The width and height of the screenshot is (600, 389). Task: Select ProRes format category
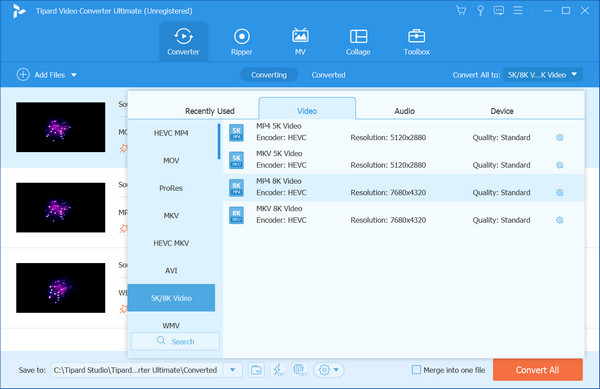click(171, 188)
